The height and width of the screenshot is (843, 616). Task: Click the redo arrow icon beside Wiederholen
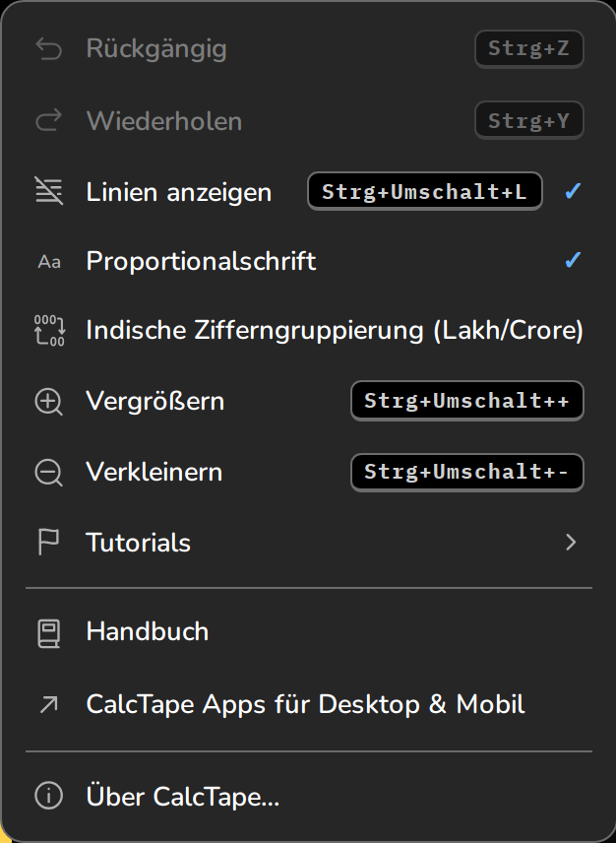(x=48, y=120)
